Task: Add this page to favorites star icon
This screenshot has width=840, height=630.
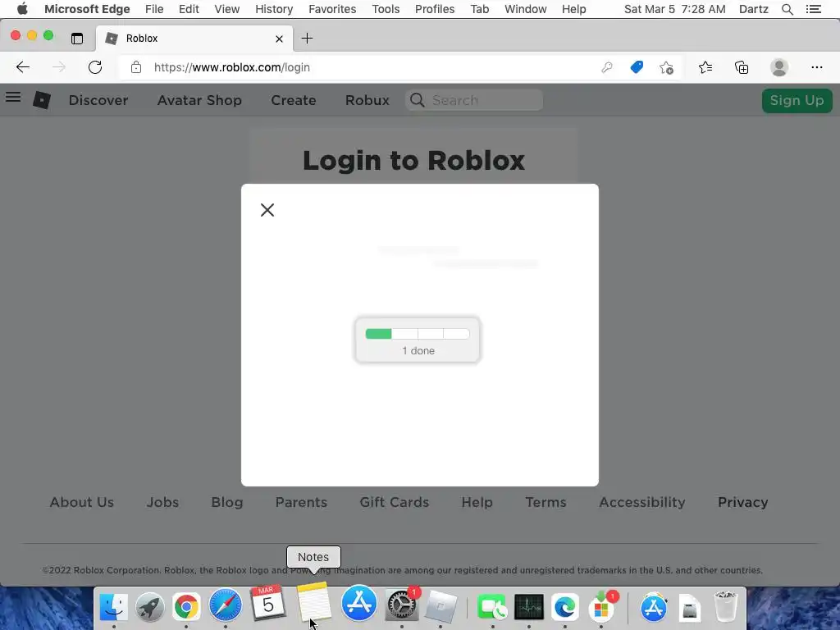Action: 666,67
